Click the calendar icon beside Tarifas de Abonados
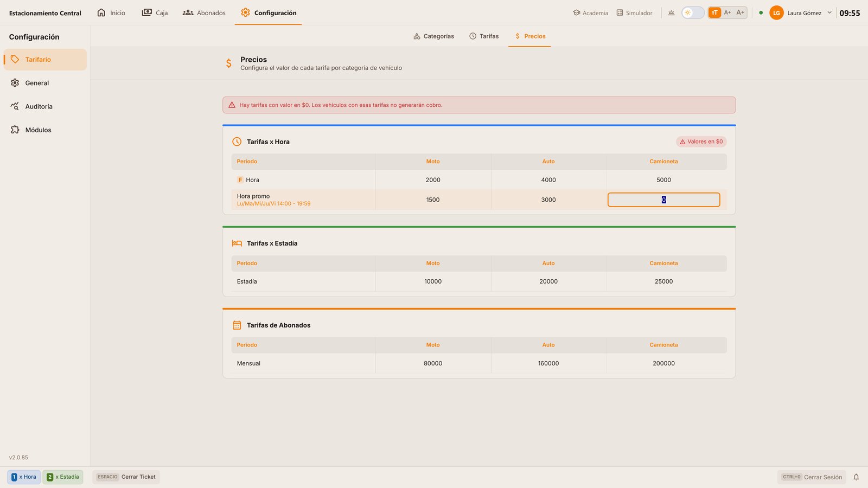This screenshot has width=868, height=488. tap(237, 325)
